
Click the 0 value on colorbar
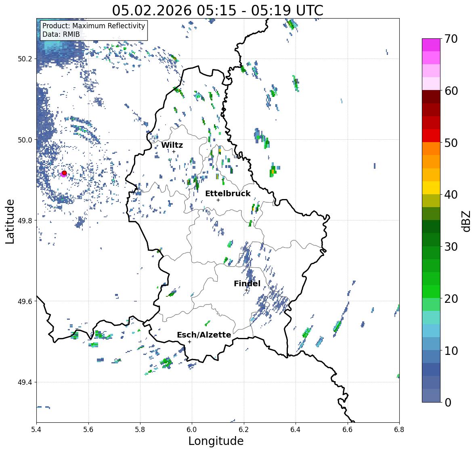(x=448, y=403)
